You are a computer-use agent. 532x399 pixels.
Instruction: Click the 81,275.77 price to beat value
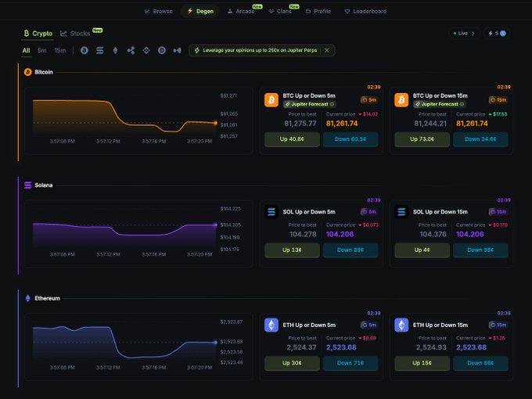pyautogui.click(x=300, y=124)
